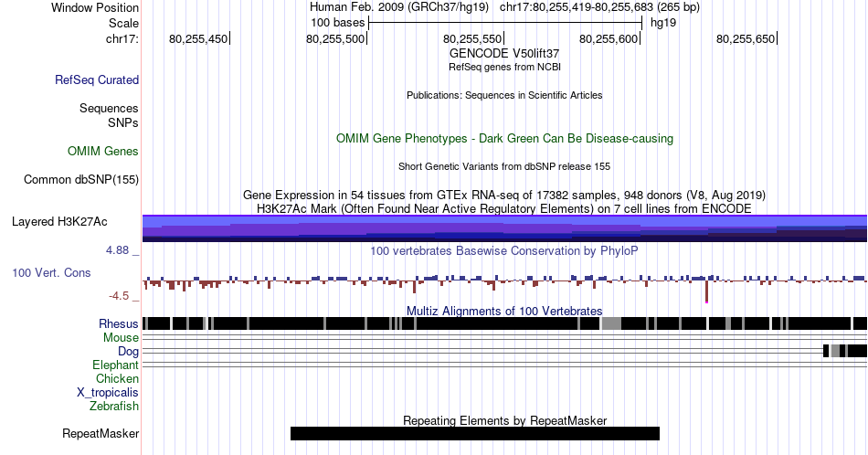Select the Mouse alignment row label
The image size is (868, 455).
121,338
